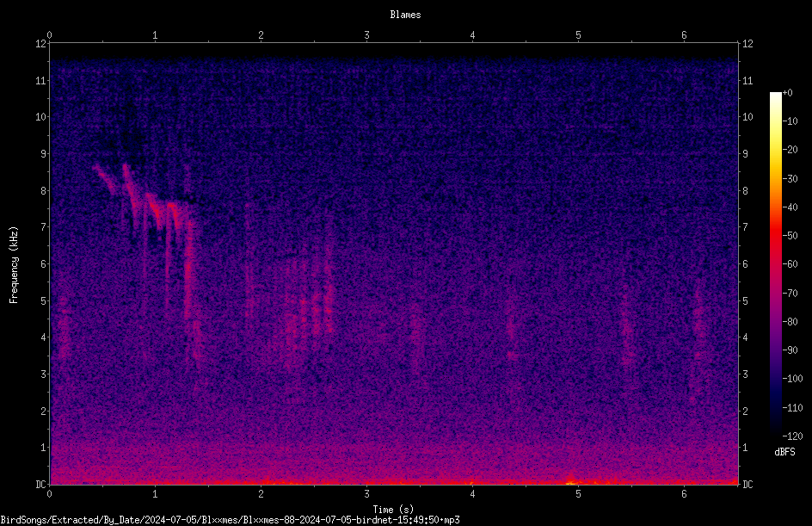Click the dBFS color gradient bar
This screenshot has width=812, height=526.
(775, 264)
